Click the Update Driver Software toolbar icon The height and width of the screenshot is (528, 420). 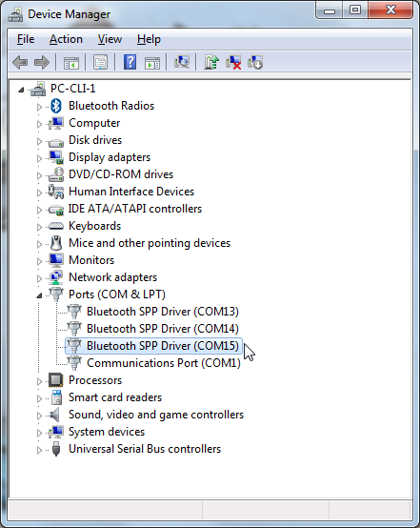pyautogui.click(x=211, y=62)
